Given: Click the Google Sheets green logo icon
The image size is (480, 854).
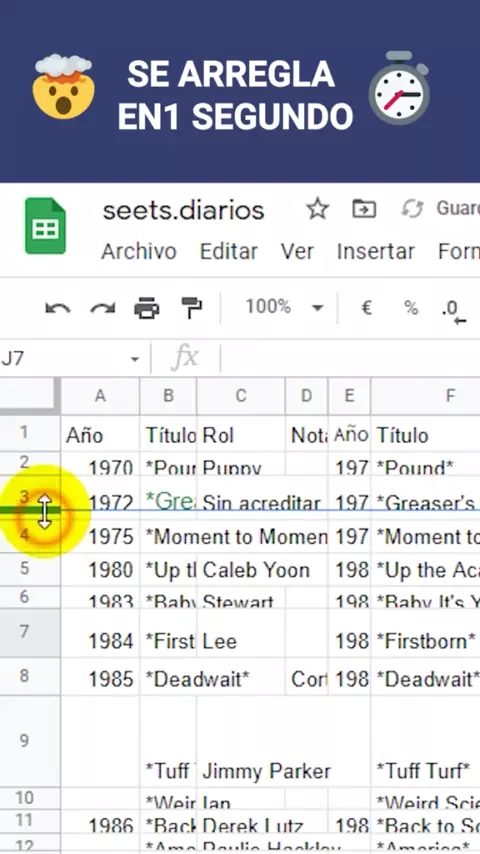Looking at the screenshot, I should pyautogui.click(x=45, y=227).
